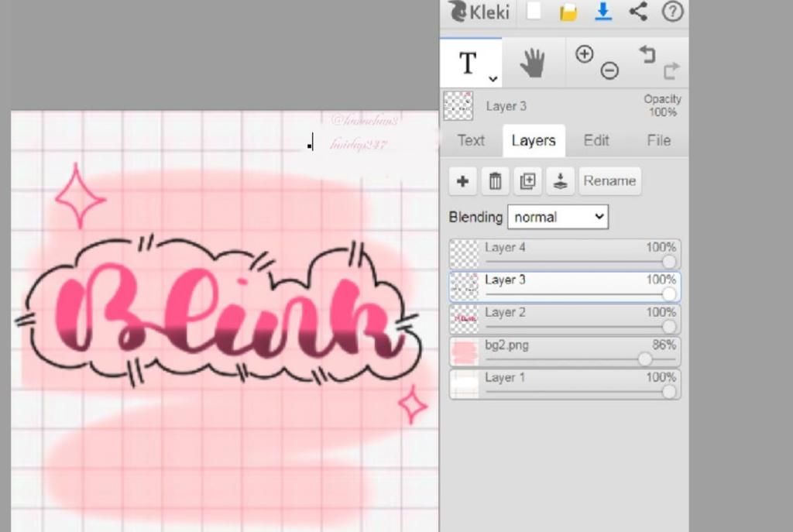
Task: Adjust bg2.png opacity slider handle
Action: pos(644,359)
